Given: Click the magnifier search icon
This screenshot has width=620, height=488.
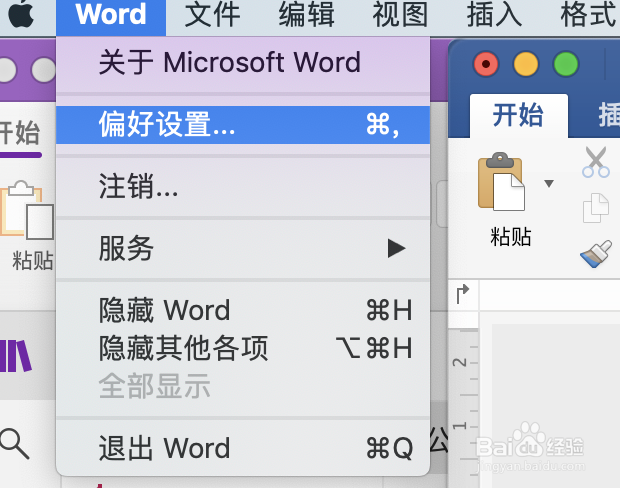Looking at the screenshot, I should click(x=15, y=443).
